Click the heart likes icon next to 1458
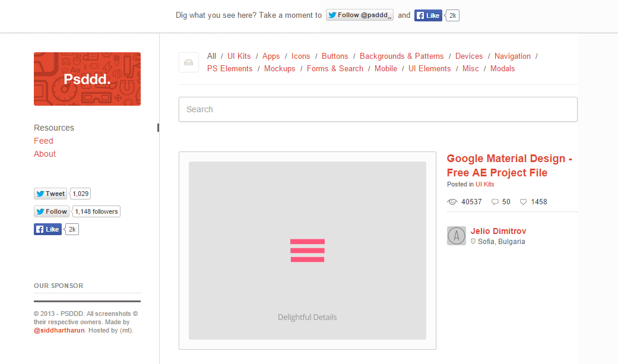The height and width of the screenshot is (364, 618). tap(523, 202)
